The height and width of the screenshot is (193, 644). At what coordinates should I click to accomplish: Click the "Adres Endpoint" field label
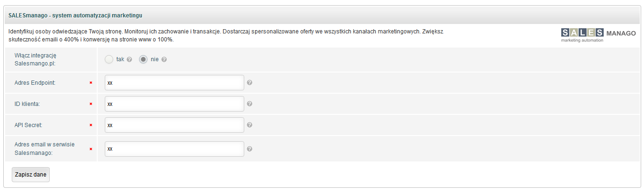(x=35, y=83)
